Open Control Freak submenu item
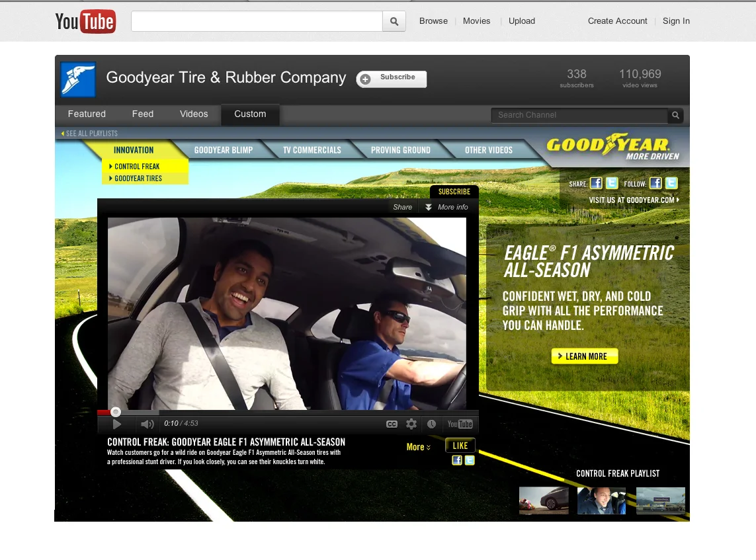Image resolution: width=756 pixels, height=560 pixels. pyautogui.click(x=145, y=166)
